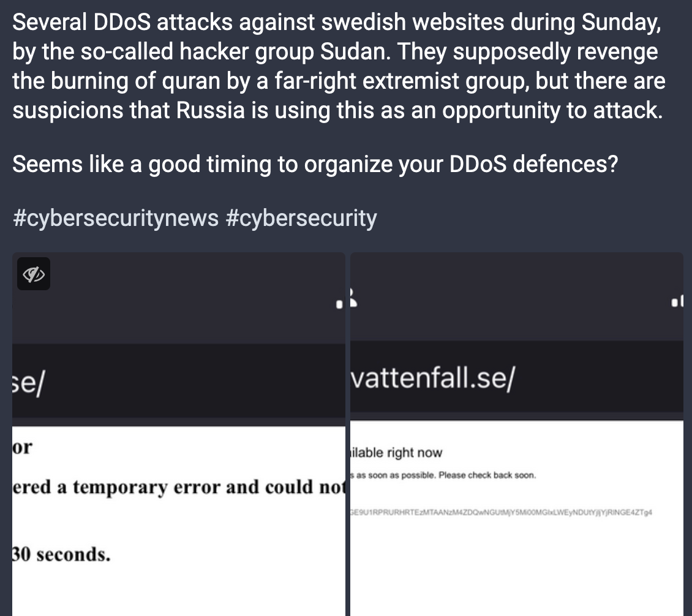This screenshot has height=616, width=692.
Task: Toggle the hide media eye icon
Action: coord(34,274)
